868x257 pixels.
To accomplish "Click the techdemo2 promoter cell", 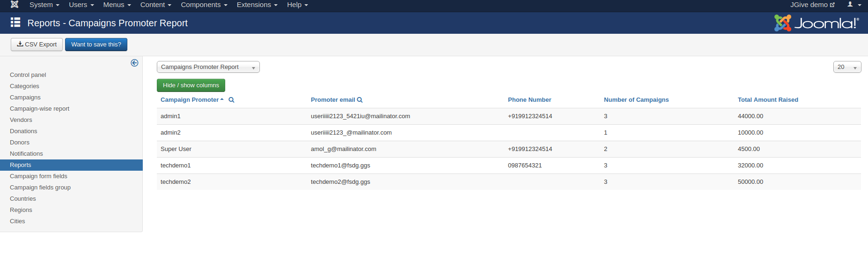I will tap(176, 182).
